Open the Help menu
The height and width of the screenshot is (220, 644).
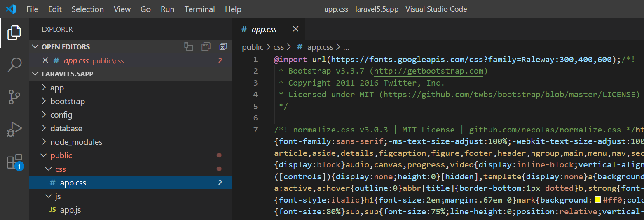233,9
